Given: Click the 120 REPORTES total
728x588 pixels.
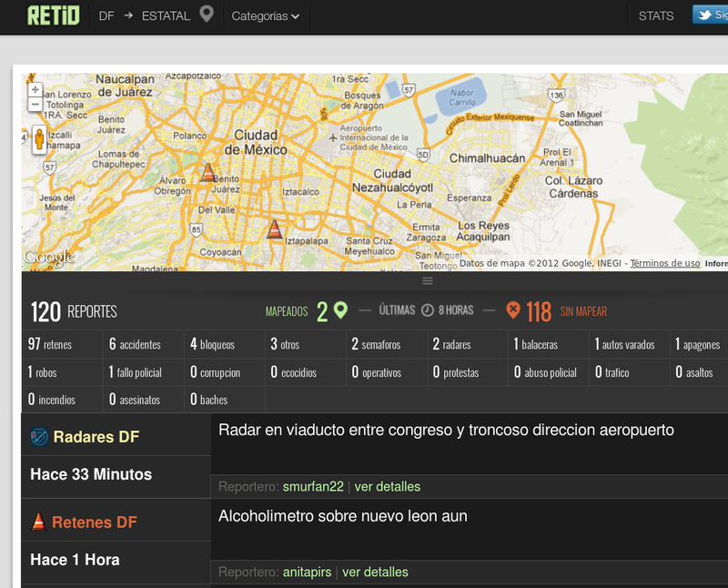Looking at the screenshot, I should 74,311.
